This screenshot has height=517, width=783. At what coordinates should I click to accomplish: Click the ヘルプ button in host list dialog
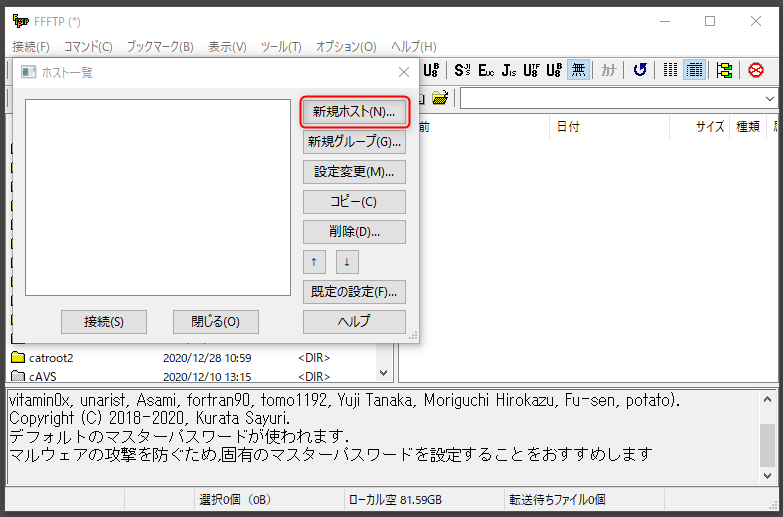[x=354, y=322]
